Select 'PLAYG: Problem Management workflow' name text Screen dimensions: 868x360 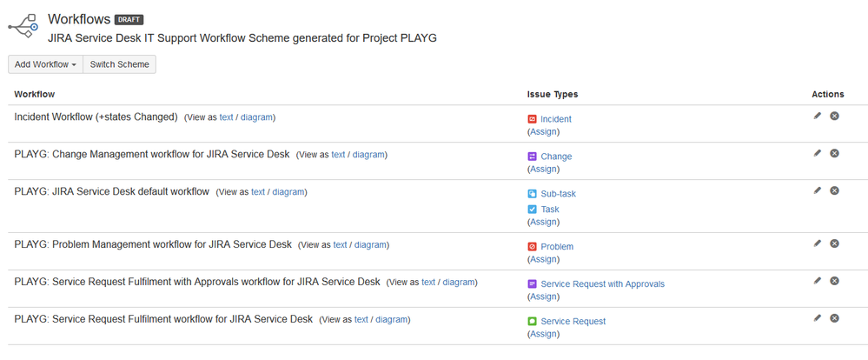[x=153, y=244]
